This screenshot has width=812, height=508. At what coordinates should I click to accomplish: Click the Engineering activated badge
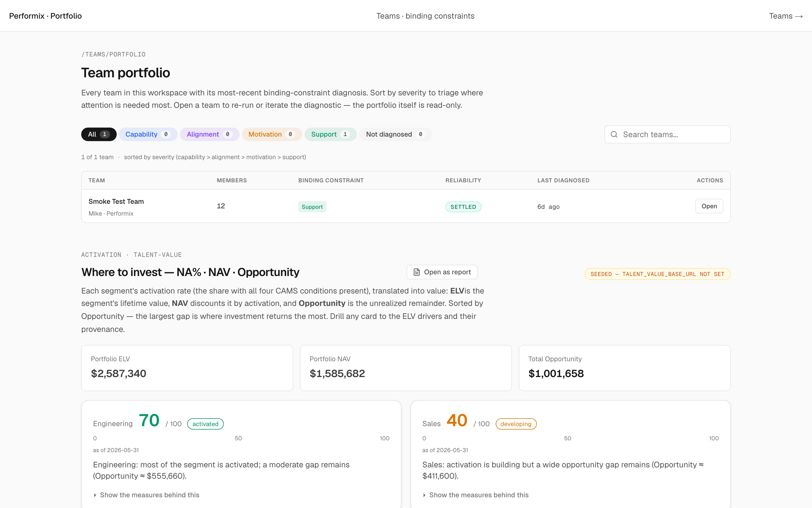(205, 424)
